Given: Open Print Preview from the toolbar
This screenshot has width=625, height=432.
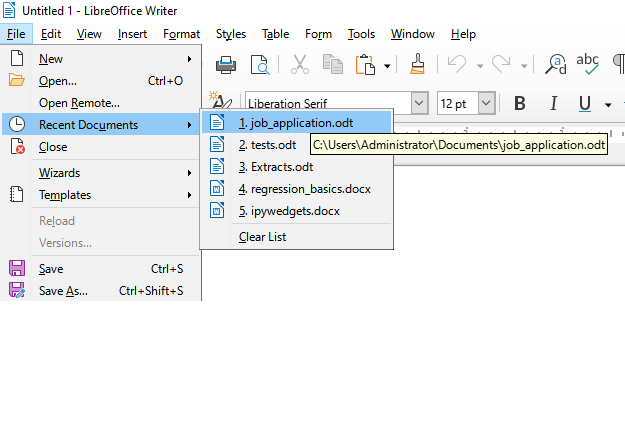Looking at the screenshot, I should pos(260,65).
